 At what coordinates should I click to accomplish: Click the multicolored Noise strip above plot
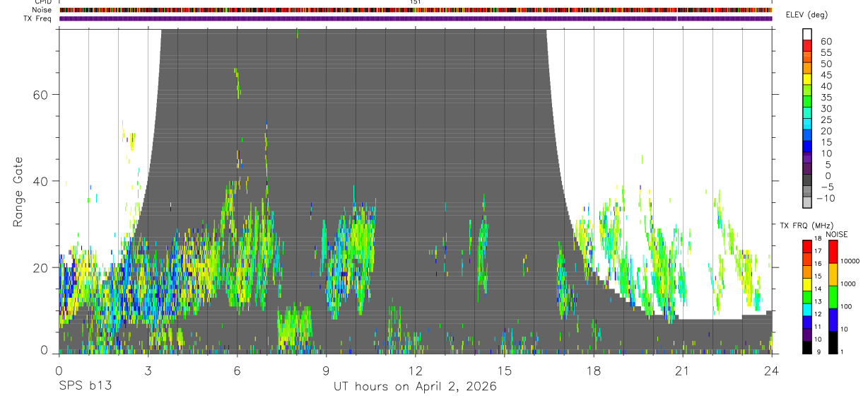pos(416,10)
